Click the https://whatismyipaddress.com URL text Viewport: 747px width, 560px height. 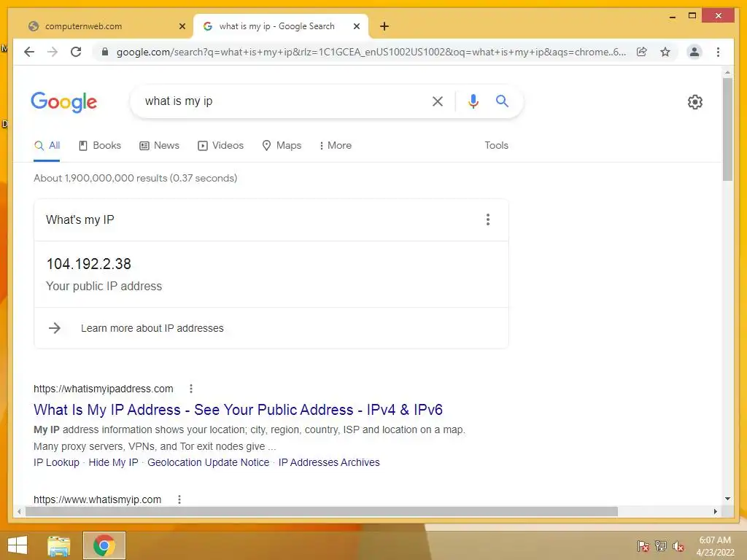(x=104, y=389)
